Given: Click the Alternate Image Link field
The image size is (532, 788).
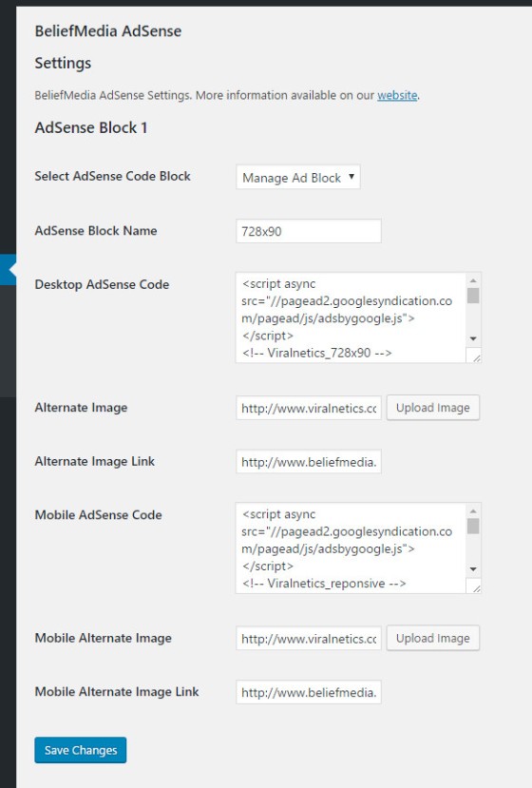Looking at the screenshot, I should click(x=309, y=462).
